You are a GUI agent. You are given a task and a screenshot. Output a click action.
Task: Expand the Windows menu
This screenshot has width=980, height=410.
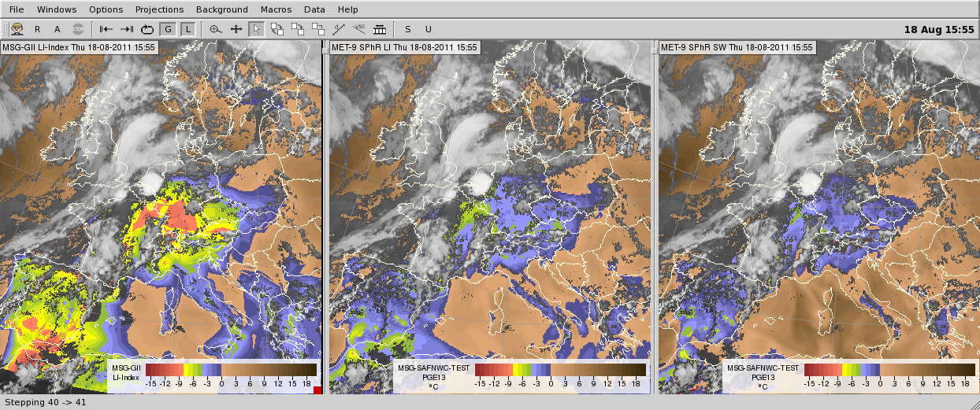pos(57,9)
